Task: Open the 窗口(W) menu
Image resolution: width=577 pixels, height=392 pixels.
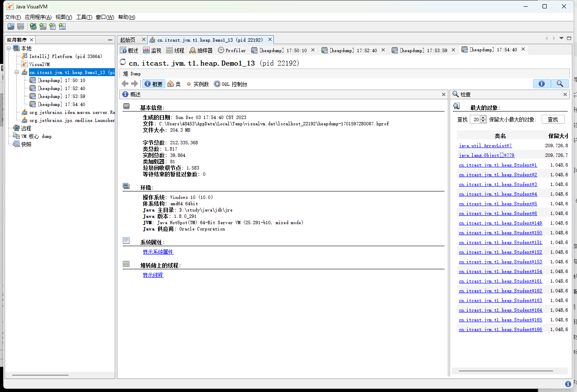Action: (x=105, y=17)
